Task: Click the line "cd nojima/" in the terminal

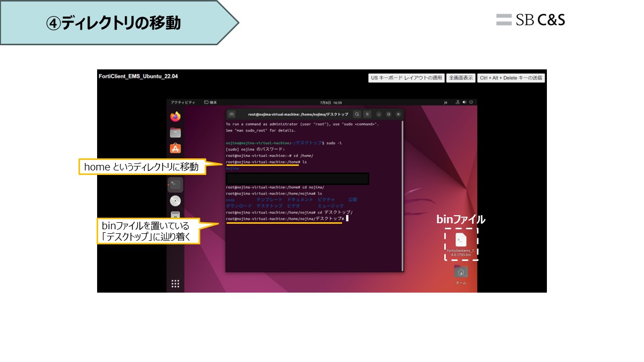Action: click(x=275, y=187)
